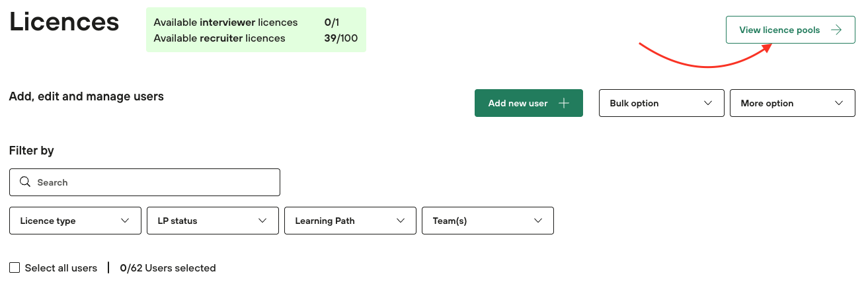
Task: Open the Bulk option menu
Action: point(661,103)
